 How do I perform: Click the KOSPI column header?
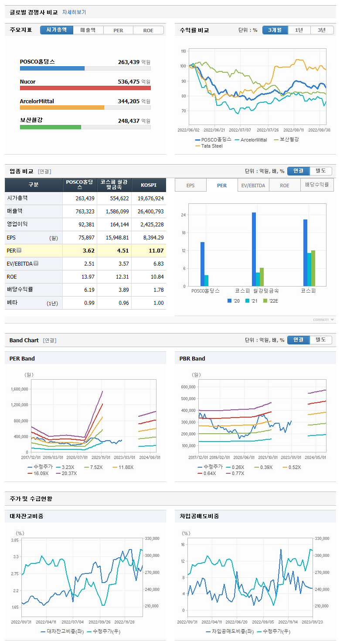(x=149, y=185)
